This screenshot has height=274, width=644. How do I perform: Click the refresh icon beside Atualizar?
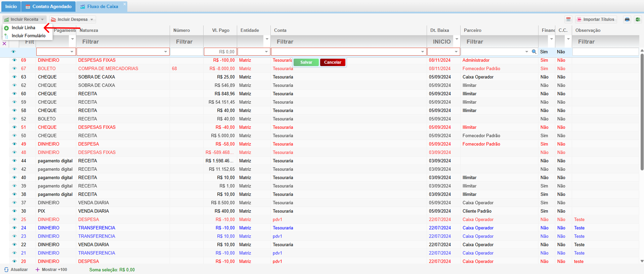(6, 270)
